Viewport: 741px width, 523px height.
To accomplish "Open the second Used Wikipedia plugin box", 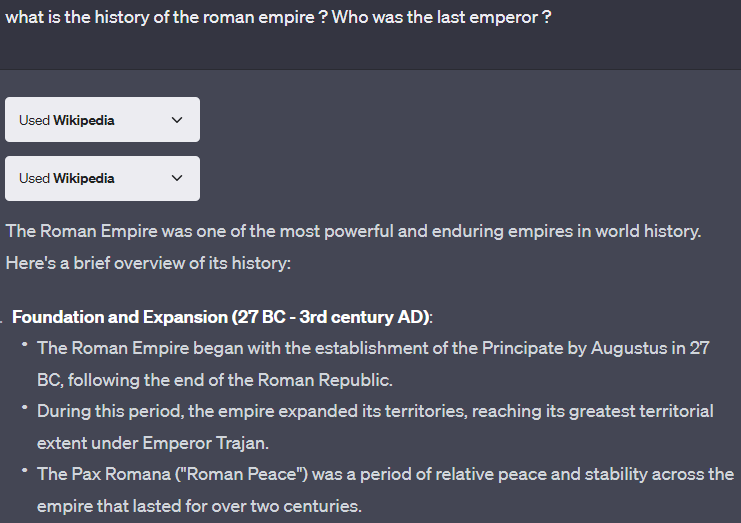I will click(x=103, y=179).
